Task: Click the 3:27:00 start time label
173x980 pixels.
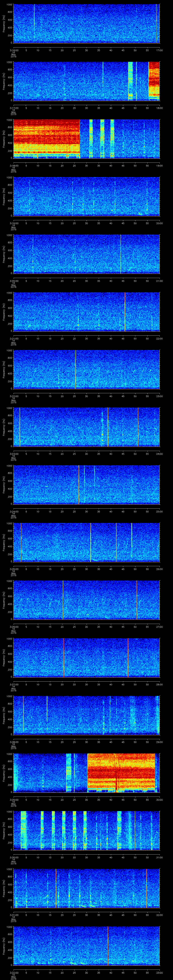Action: [14, 684]
